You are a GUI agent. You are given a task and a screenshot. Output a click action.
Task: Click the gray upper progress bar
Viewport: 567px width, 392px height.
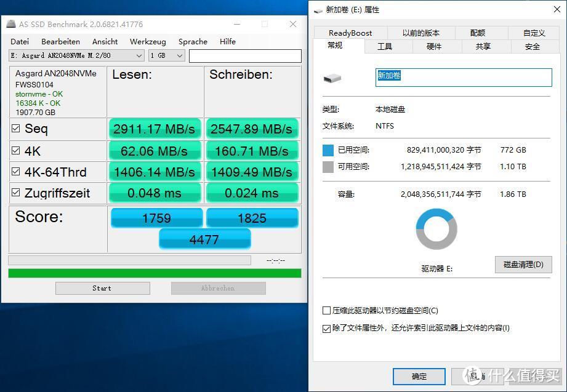tap(129, 260)
